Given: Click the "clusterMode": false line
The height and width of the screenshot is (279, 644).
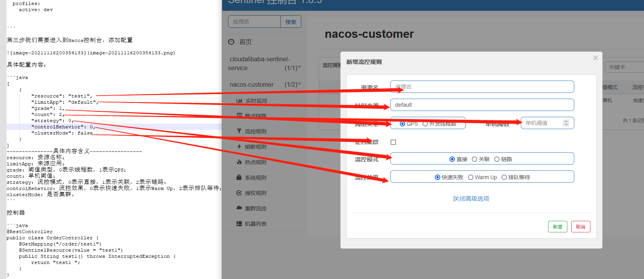Looking at the screenshot, I should point(62,133).
